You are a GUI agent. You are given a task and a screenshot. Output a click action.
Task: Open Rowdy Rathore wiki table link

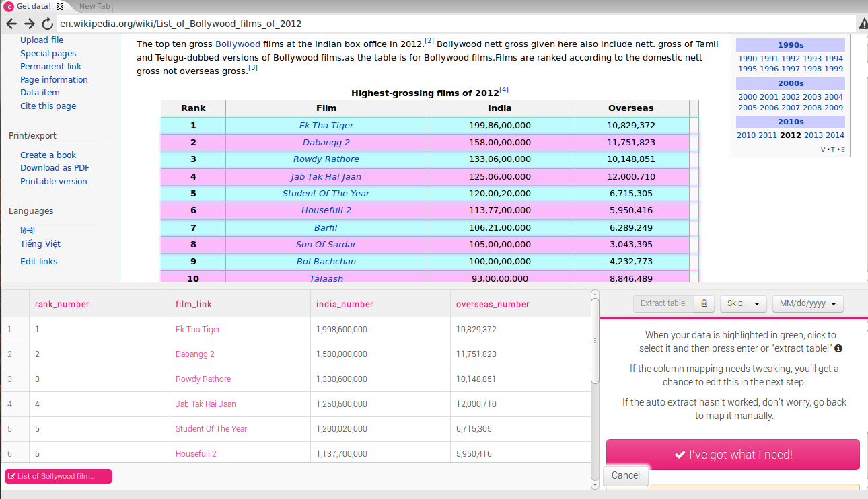click(x=326, y=159)
